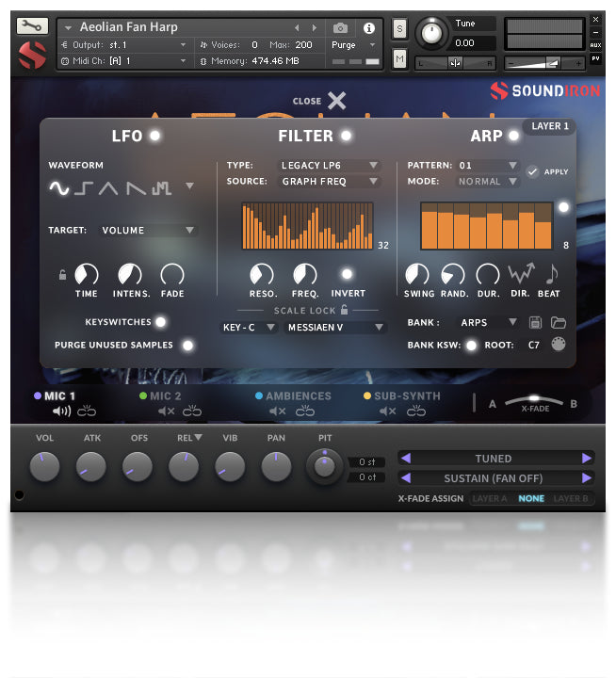Assign X-Fade to LAYER A
616x678 pixels.
490,498
